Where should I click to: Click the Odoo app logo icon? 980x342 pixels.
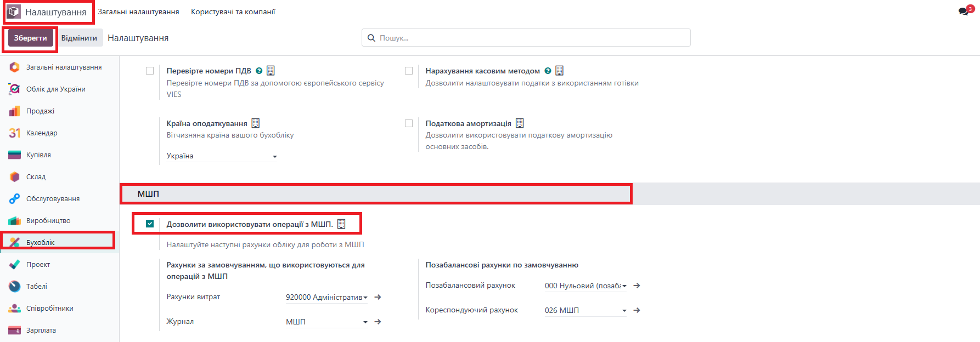[14, 12]
